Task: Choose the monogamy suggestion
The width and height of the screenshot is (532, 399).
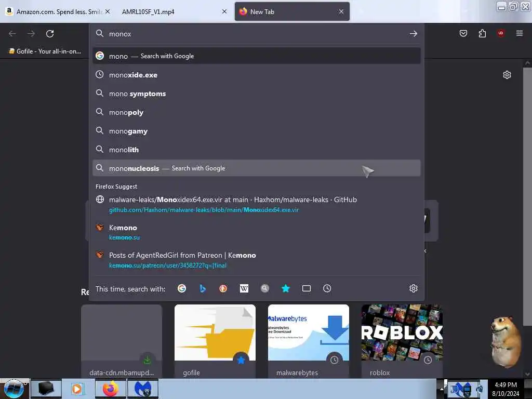Action: click(257, 130)
